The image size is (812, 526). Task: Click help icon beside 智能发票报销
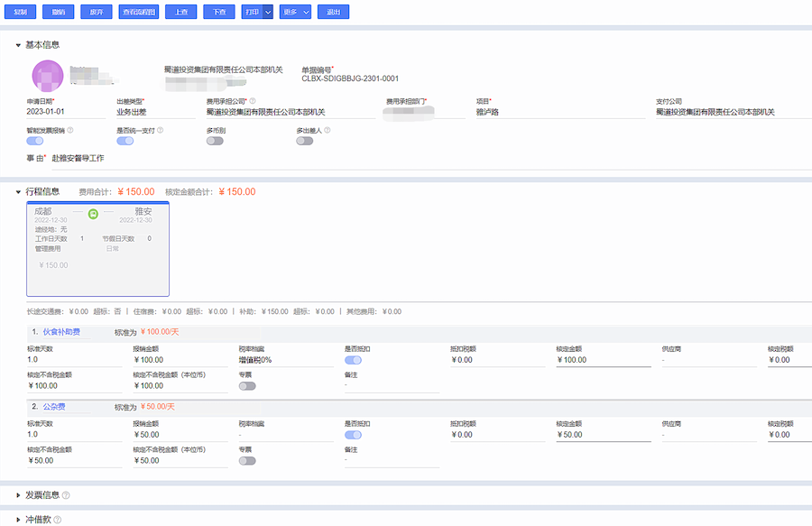[x=70, y=130]
